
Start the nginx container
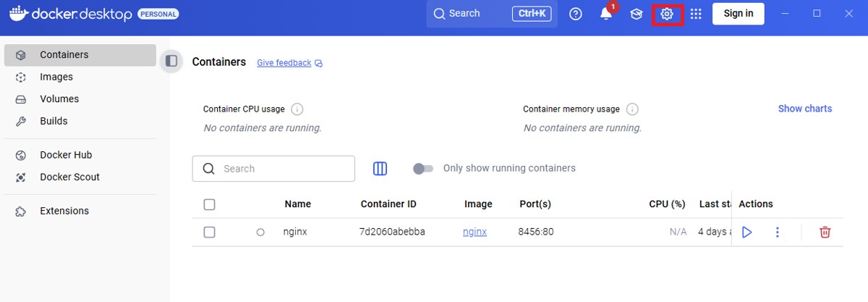point(747,232)
